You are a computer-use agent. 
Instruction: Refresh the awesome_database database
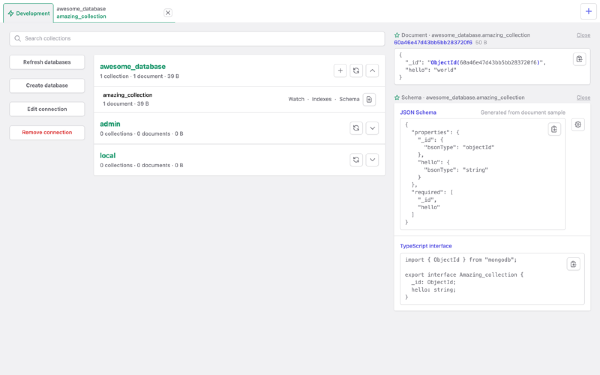[x=356, y=70]
